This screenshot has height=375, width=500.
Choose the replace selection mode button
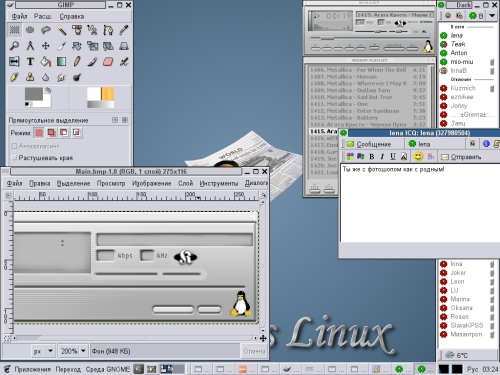tap(39, 133)
